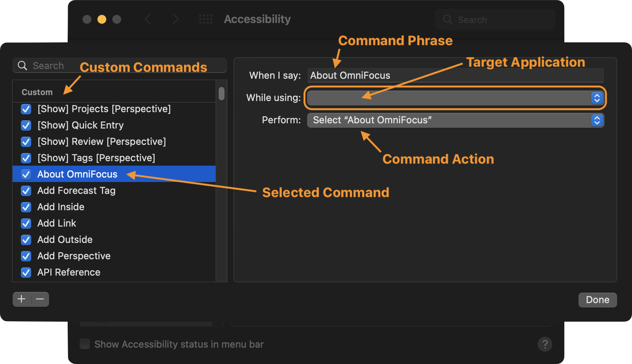Select the Add Forecast Tag row
This screenshot has height=364, width=632.
114,191
